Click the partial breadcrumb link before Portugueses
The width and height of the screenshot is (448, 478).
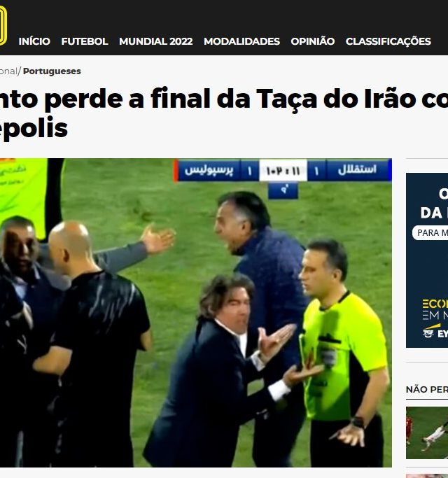coord(8,71)
